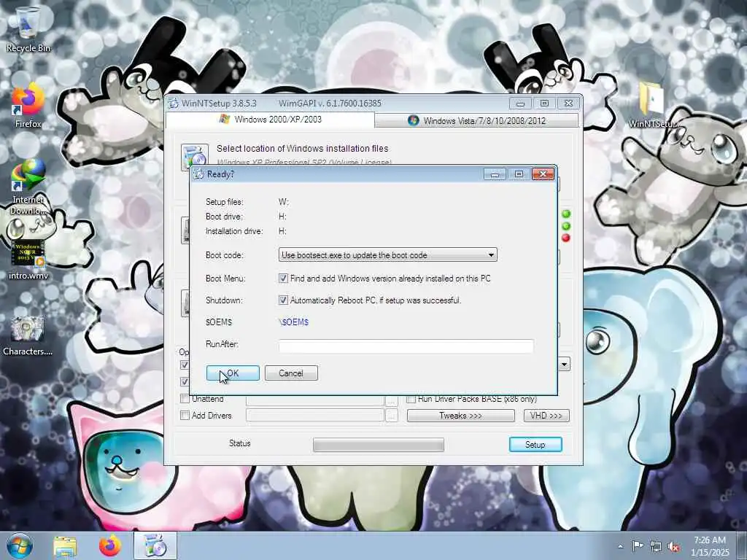Viewport: 747px width, 560px height.
Task: Switch to the Windows 2000/XP/2003 tab
Action: [270, 120]
